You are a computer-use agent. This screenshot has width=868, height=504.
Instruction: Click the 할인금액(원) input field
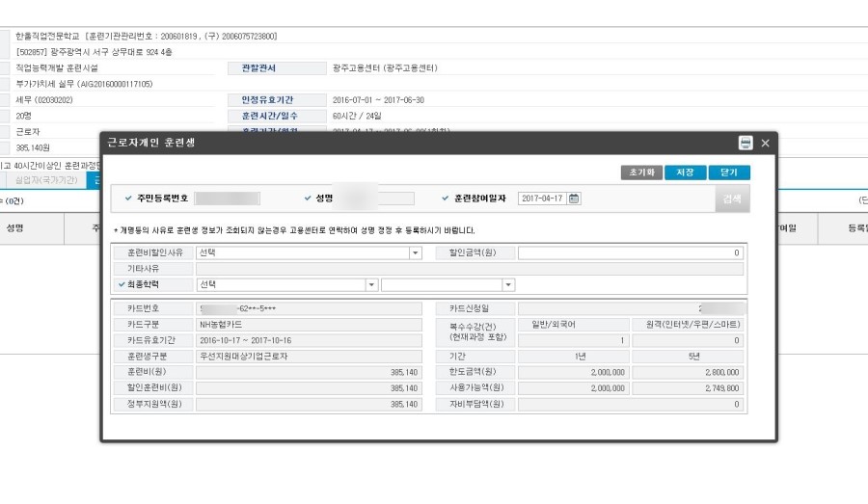(x=631, y=252)
